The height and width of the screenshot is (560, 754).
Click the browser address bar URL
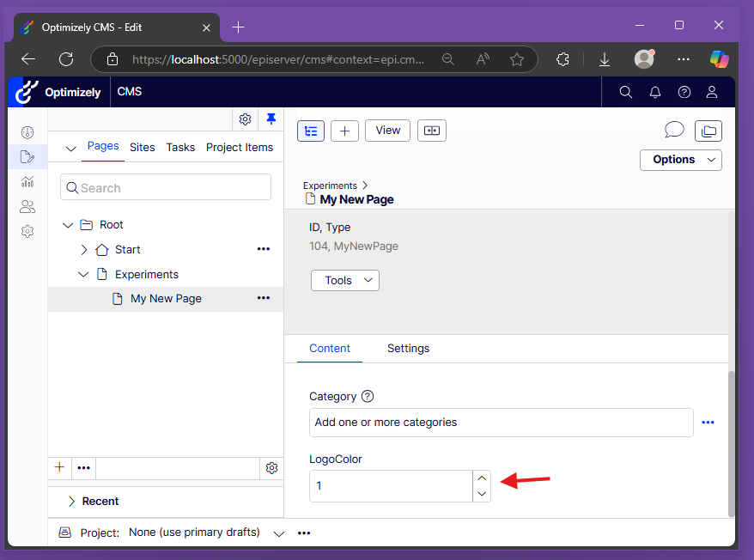pos(278,59)
